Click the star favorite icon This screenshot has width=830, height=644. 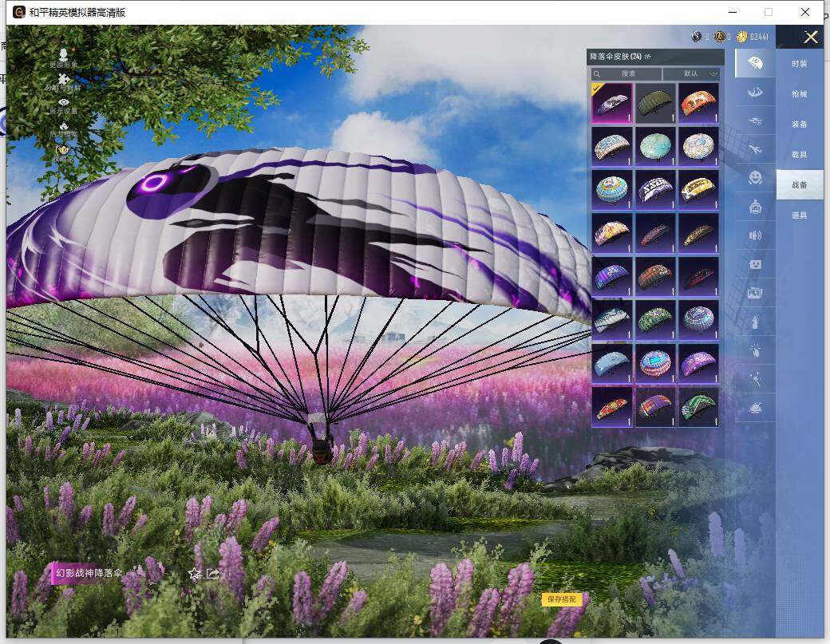point(194,573)
